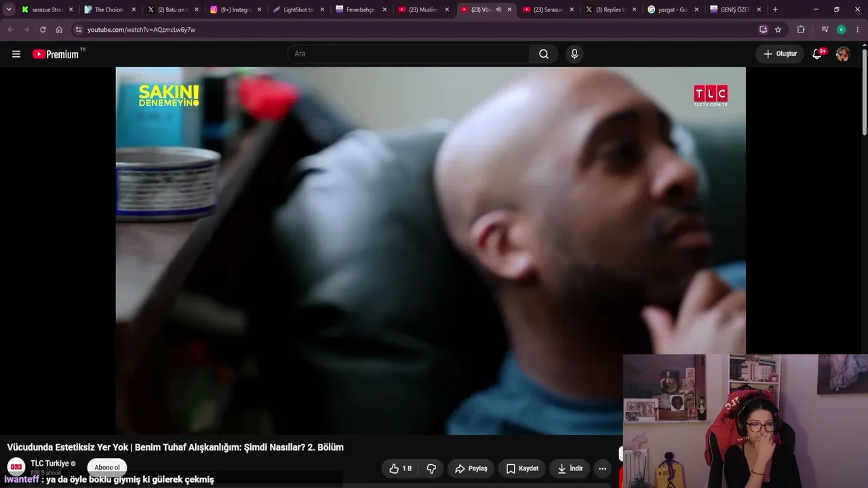Click the browser address bar URL
This screenshot has width=868, height=488.
click(141, 30)
